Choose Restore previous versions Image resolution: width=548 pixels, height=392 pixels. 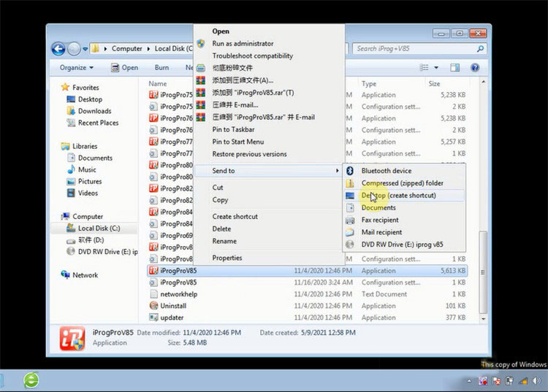coord(249,154)
